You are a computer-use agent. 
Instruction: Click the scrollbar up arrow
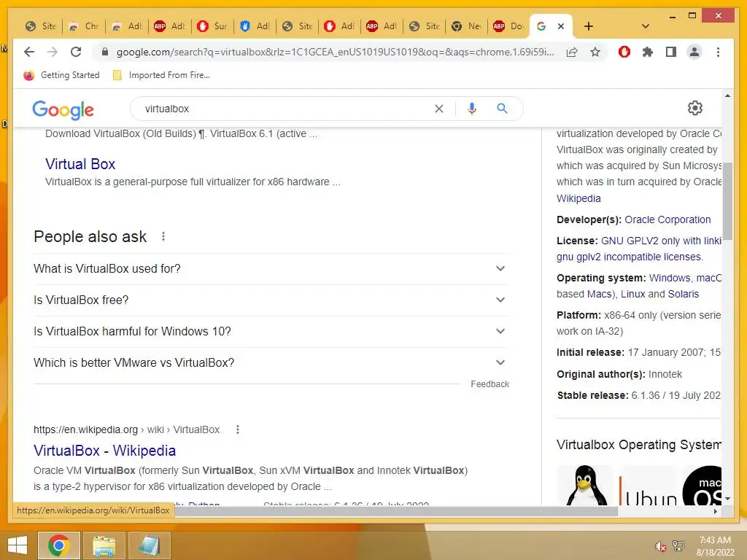727,96
